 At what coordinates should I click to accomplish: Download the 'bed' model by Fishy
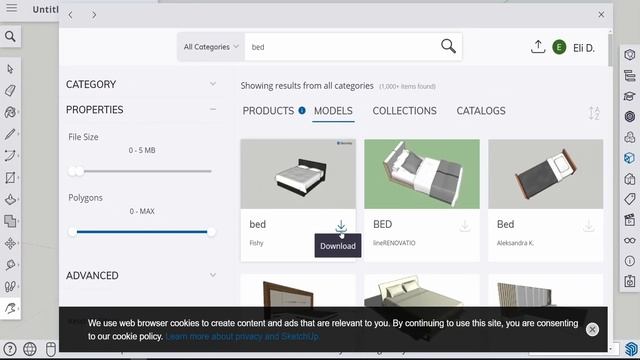(x=341, y=226)
